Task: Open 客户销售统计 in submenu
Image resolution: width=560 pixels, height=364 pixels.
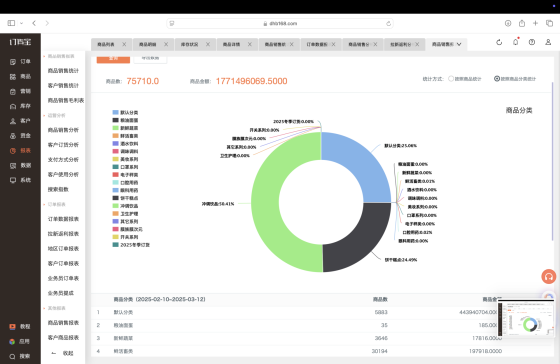Action: point(63,86)
